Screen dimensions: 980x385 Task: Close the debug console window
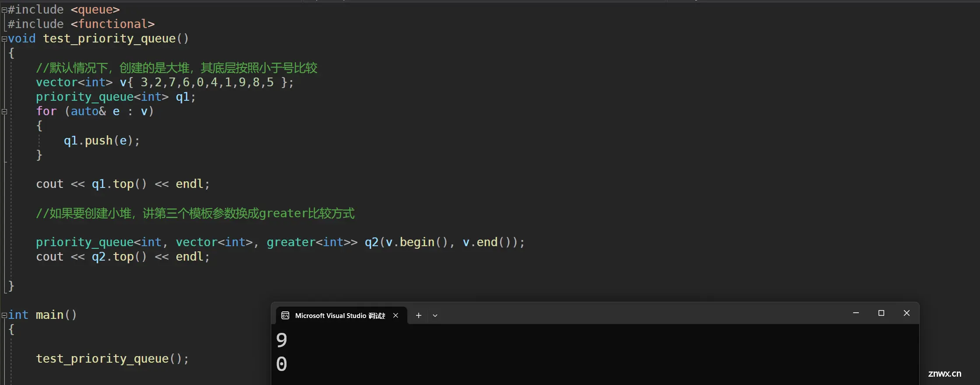point(906,313)
